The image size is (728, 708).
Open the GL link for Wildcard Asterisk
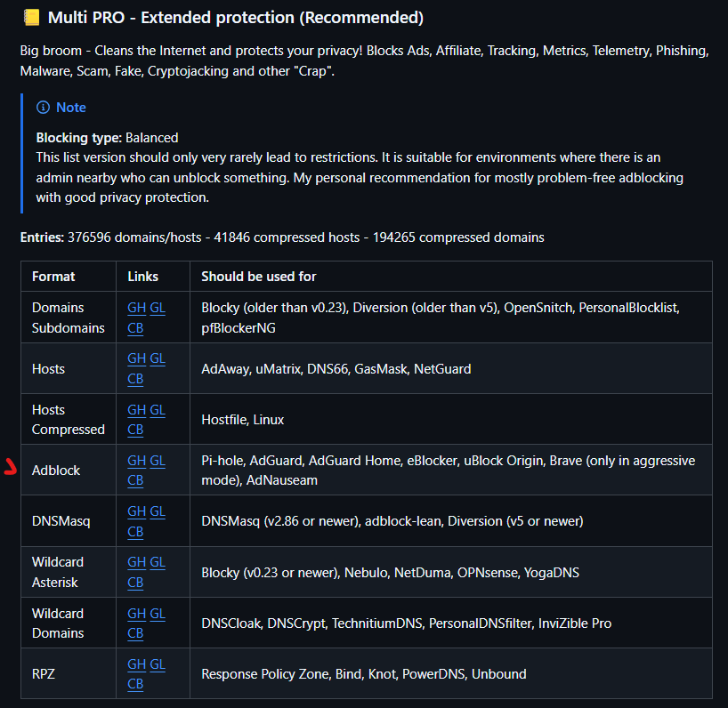click(x=158, y=561)
